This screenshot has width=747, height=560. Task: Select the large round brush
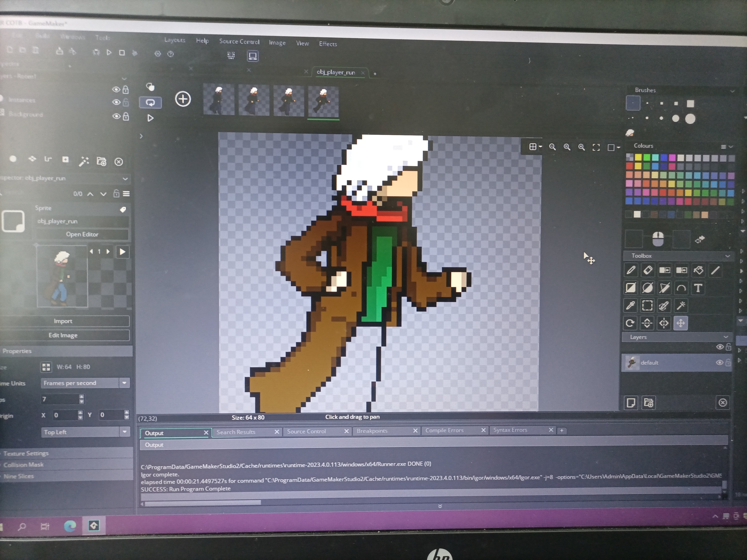point(690,119)
